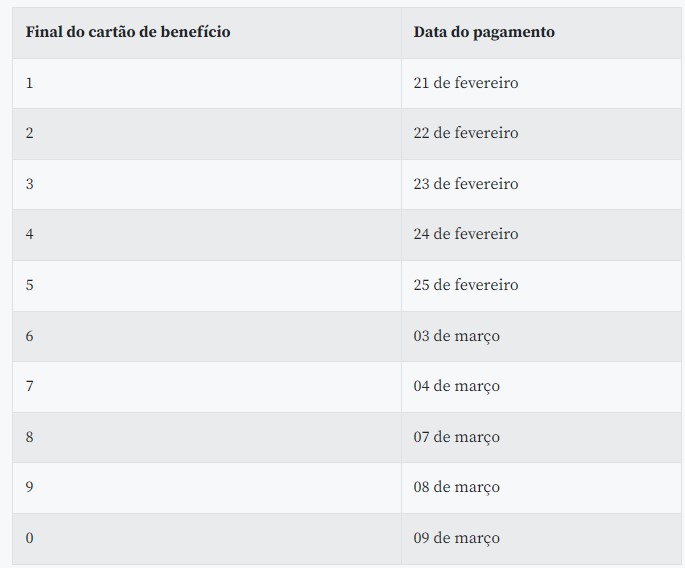Select the card ending 7 cell
Viewport: 685px width, 568px height.
pos(30,386)
